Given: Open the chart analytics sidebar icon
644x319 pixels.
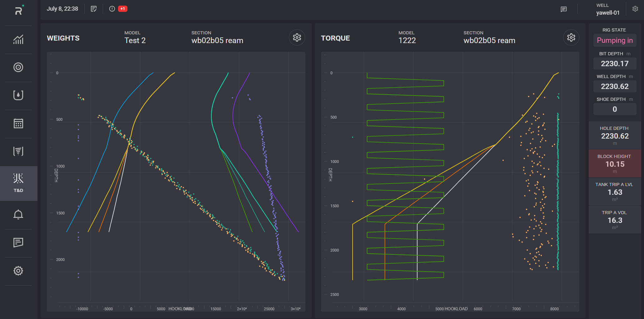Looking at the screenshot, I should tap(18, 40).
